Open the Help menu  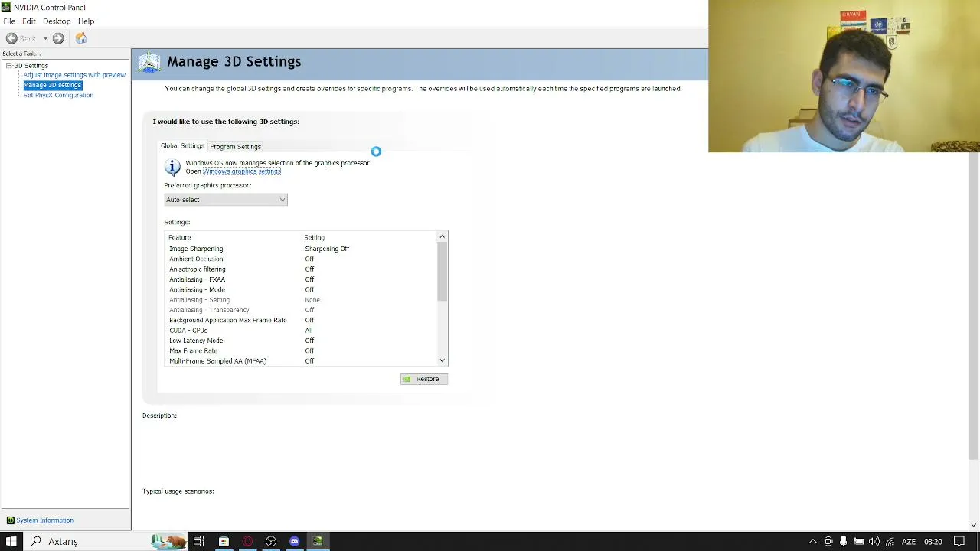86,21
